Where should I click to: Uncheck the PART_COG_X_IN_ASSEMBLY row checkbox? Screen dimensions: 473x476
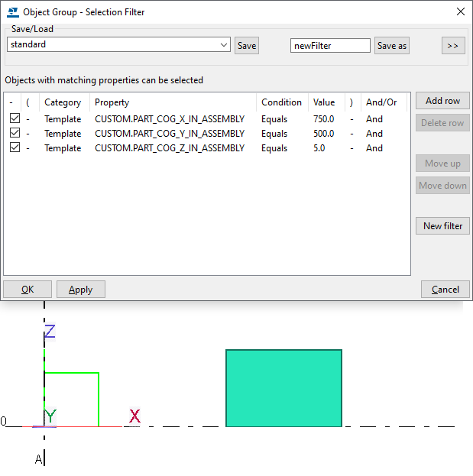(x=15, y=119)
